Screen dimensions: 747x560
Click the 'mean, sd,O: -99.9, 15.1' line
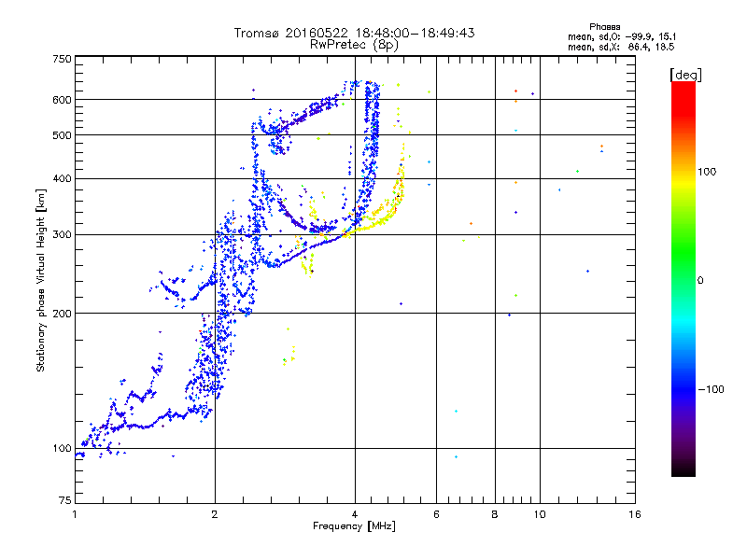[622, 36]
